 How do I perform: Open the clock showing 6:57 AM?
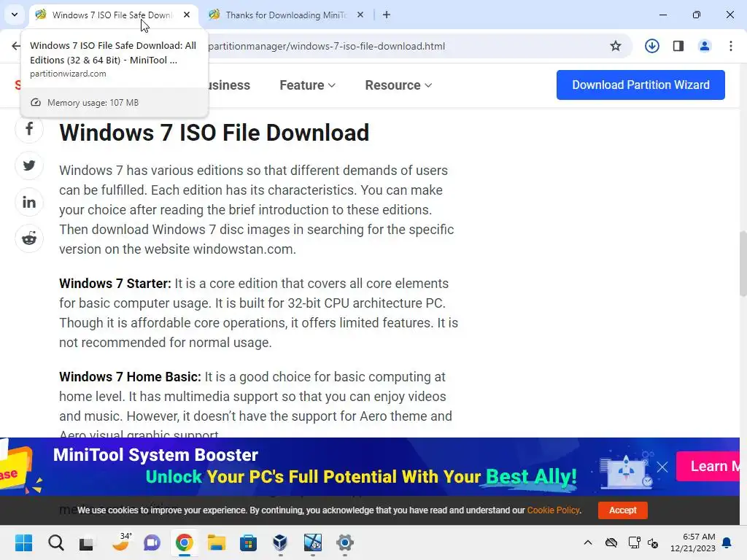693,542
